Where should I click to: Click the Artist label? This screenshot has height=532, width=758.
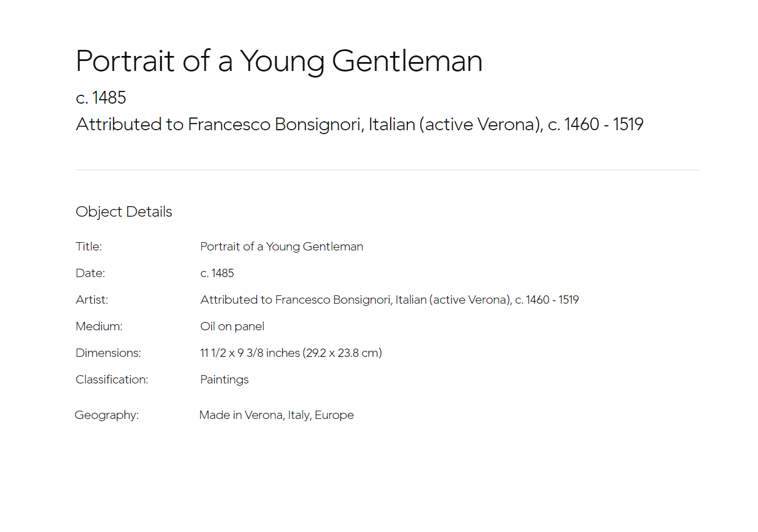pos(92,300)
